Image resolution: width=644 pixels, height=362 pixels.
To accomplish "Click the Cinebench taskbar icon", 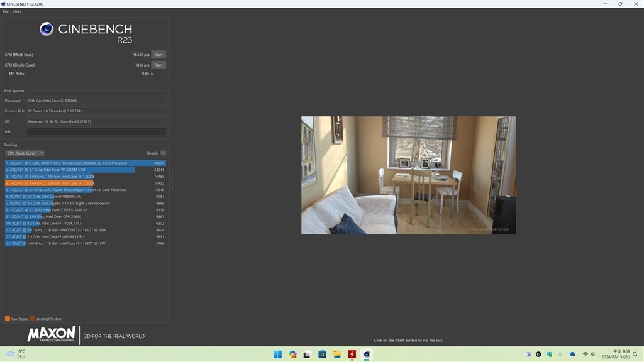I will [366, 354].
